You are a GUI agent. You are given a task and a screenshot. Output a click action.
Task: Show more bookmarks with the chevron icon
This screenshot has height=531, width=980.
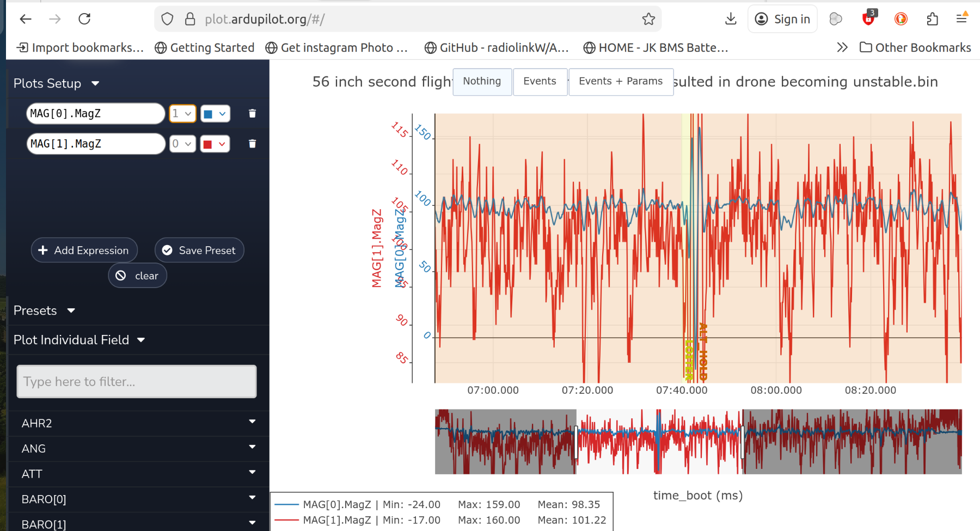(842, 47)
